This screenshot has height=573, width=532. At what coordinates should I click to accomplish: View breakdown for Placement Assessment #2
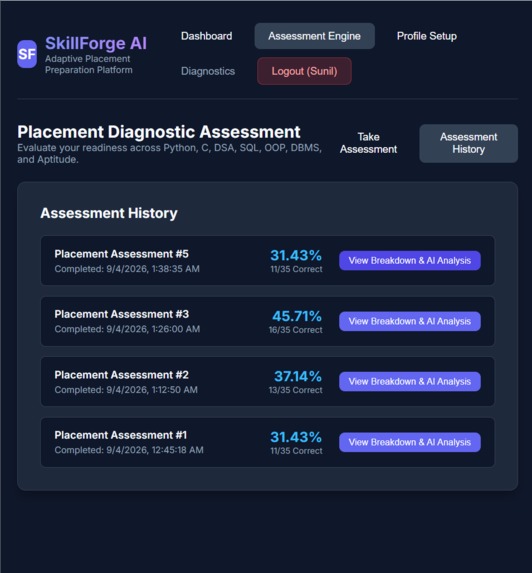tap(410, 382)
